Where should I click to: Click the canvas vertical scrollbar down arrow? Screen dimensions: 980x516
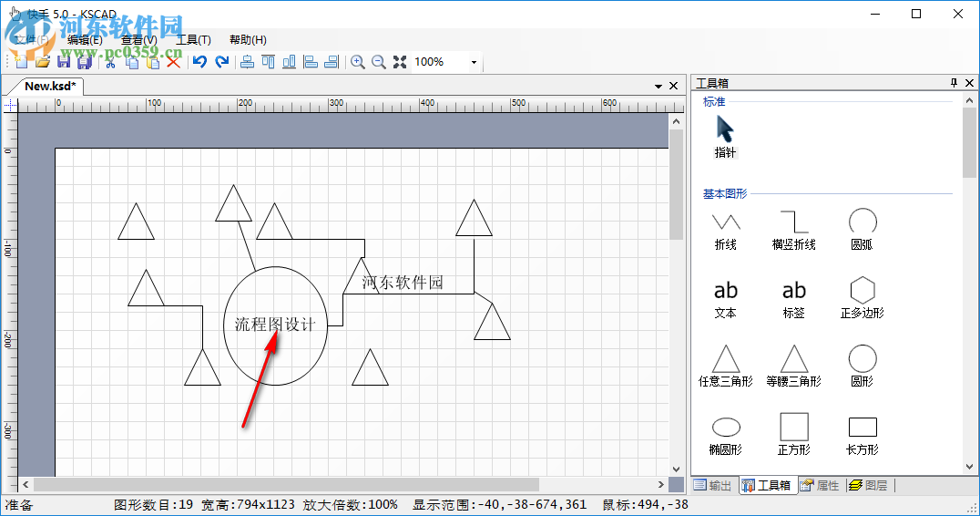coord(676,470)
